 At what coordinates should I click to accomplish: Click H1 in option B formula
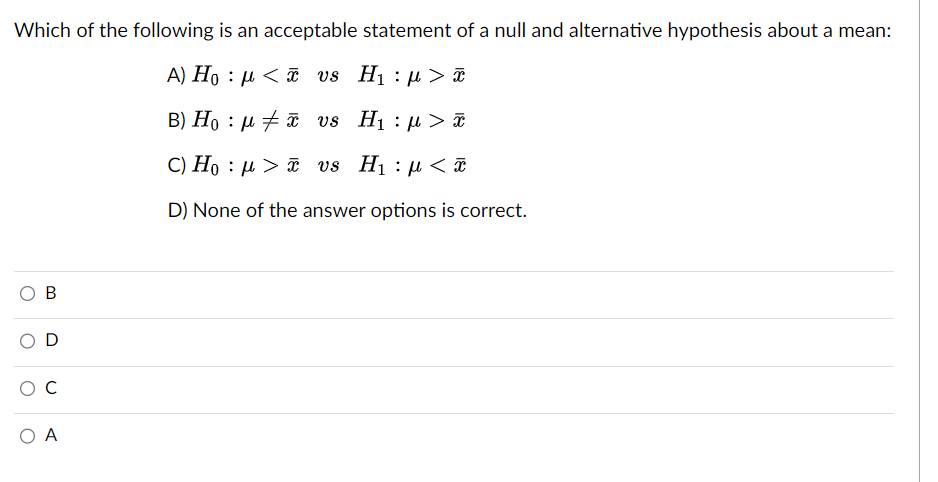tap(373, 121)
